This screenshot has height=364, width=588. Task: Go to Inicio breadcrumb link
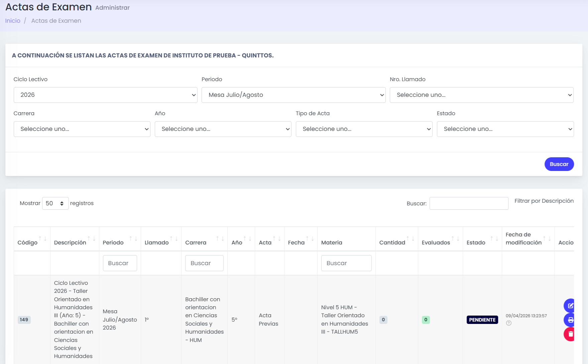[x=13, y=21]
